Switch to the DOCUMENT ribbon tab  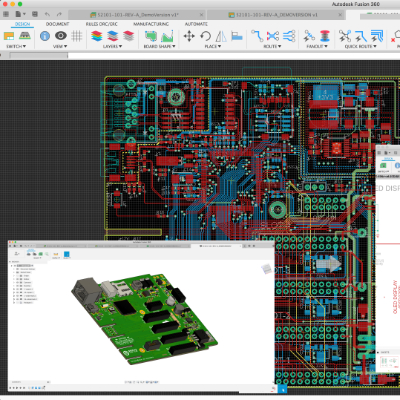pos(57,24)
